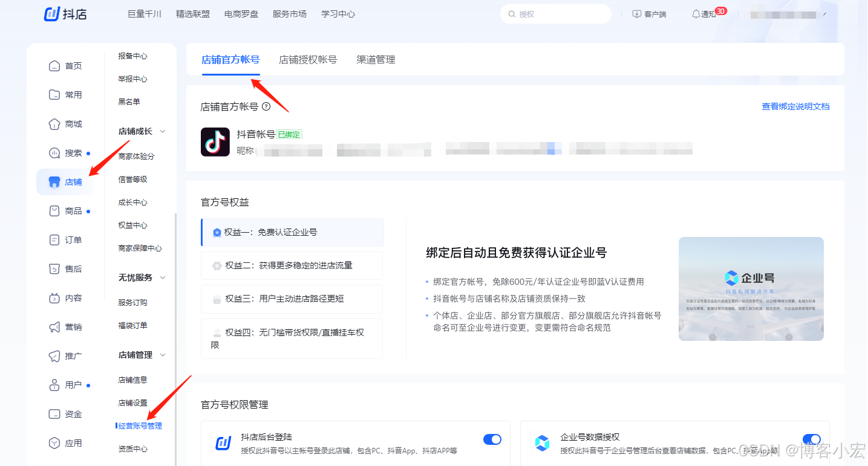
Task: Open 营销 in the sidebar
Action: coord(65,327)
